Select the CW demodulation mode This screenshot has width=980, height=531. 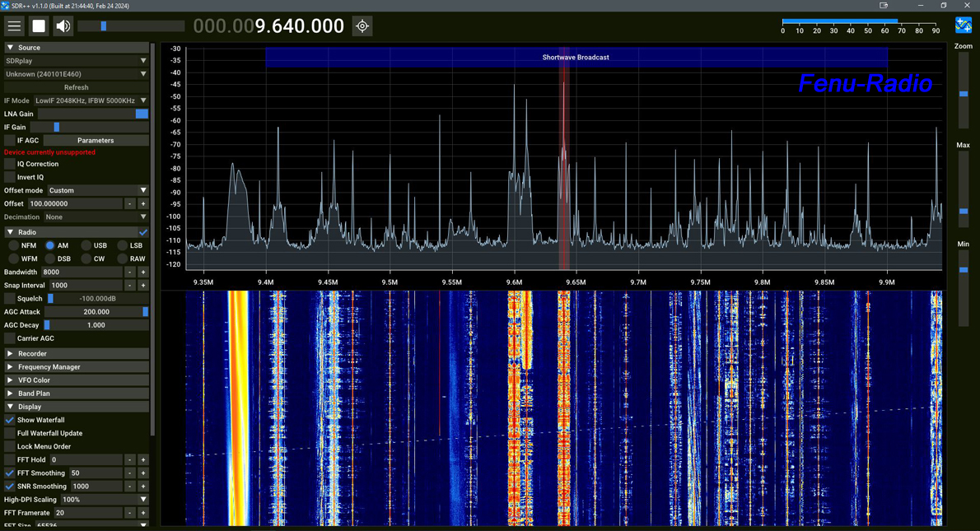tap(85, 259)
